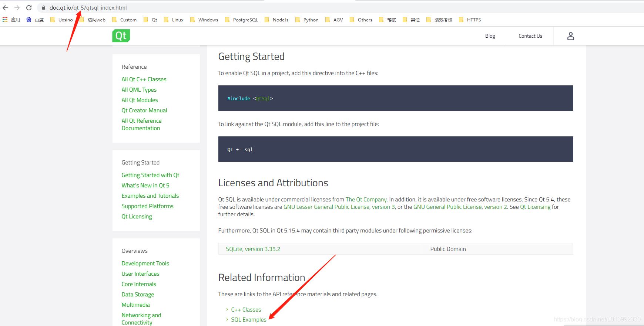Open Development Tools overview link

[x=145, y=263]
